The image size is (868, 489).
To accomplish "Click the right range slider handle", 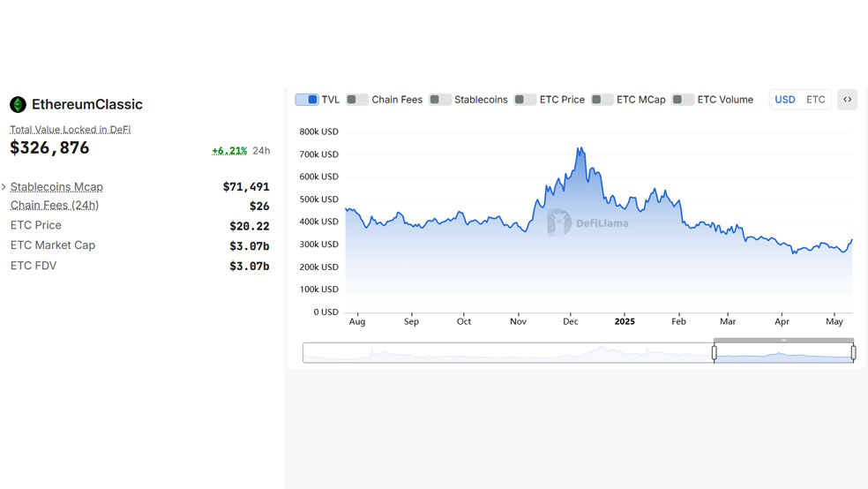I will (x=853, y=353).
